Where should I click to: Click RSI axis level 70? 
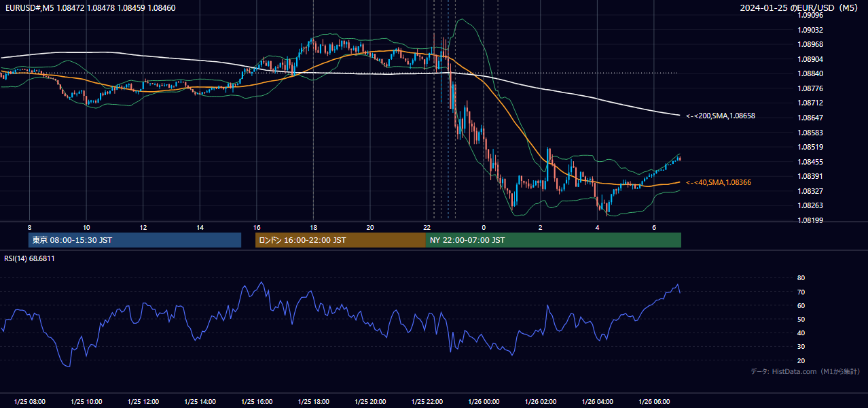point(801,292)
